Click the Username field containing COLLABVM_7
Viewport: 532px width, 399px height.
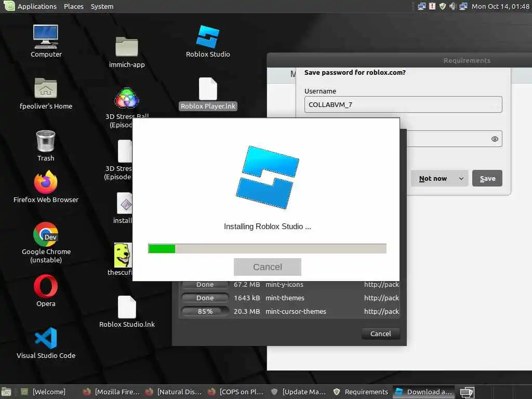click(403, 104)
